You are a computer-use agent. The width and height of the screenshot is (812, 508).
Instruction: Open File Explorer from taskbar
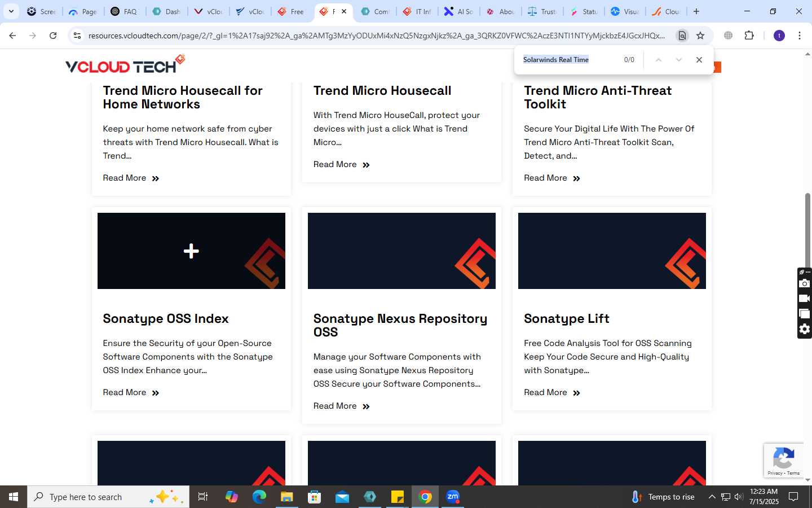coord(287,497)
